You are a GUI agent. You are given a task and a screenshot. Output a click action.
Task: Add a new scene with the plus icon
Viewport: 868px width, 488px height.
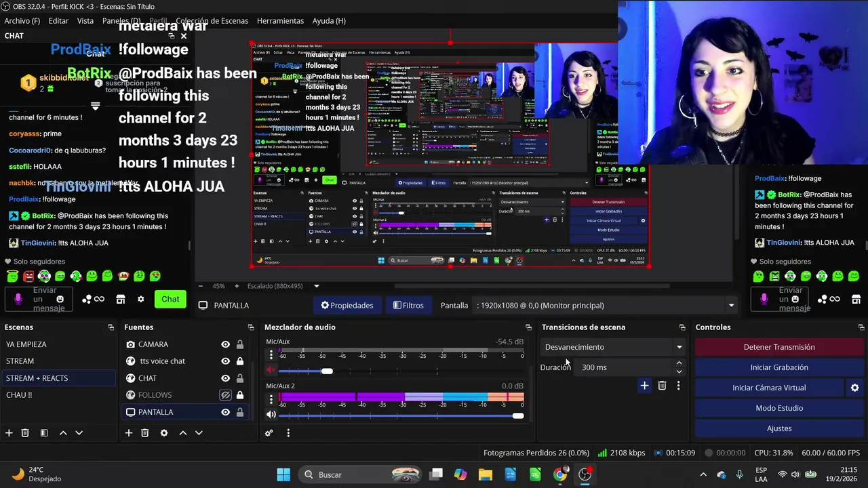point(9,433)
